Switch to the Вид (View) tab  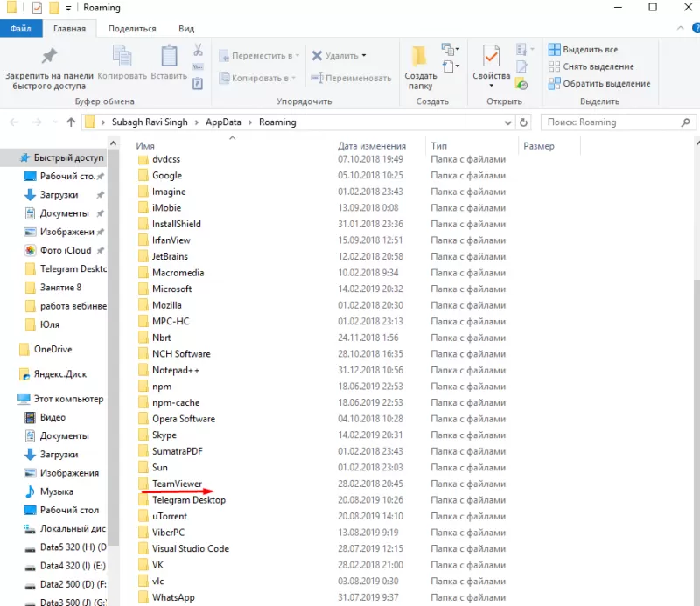pos(185,28)
